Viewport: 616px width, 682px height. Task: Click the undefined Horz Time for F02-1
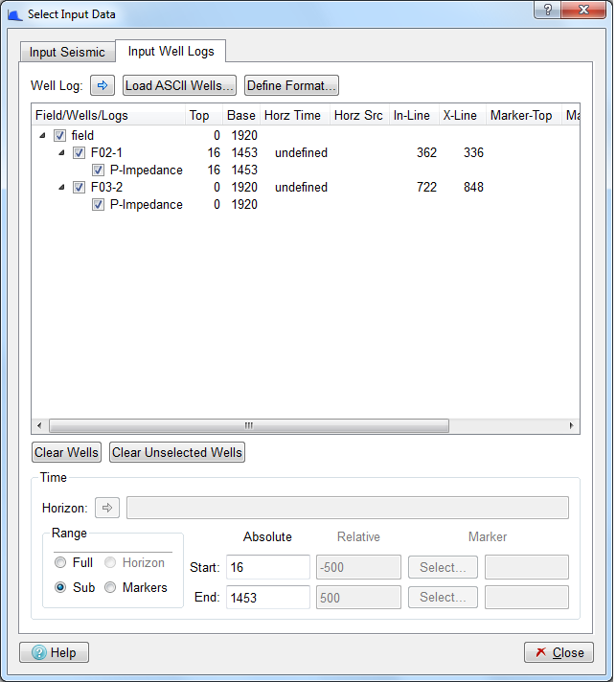click(x=301, y=153)
